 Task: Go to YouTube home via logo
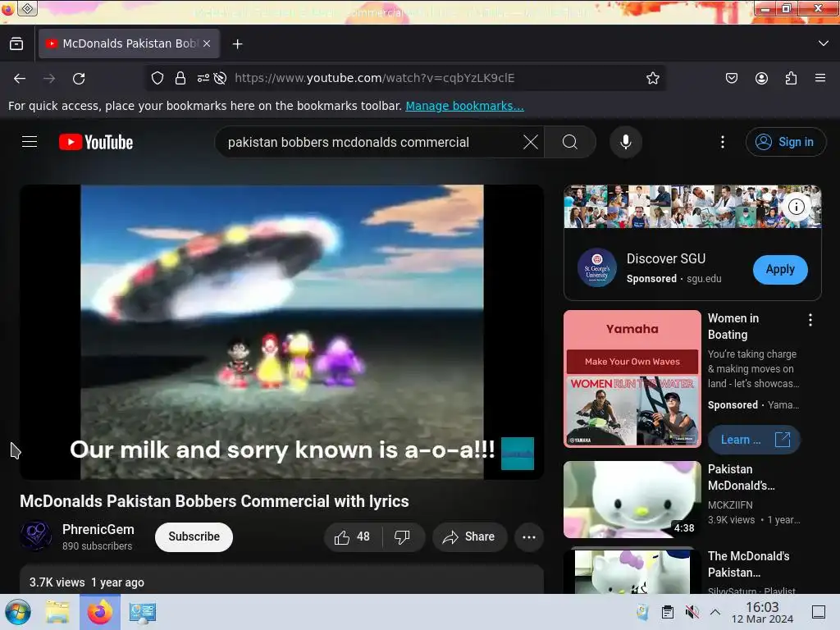[x=96, y=142]
